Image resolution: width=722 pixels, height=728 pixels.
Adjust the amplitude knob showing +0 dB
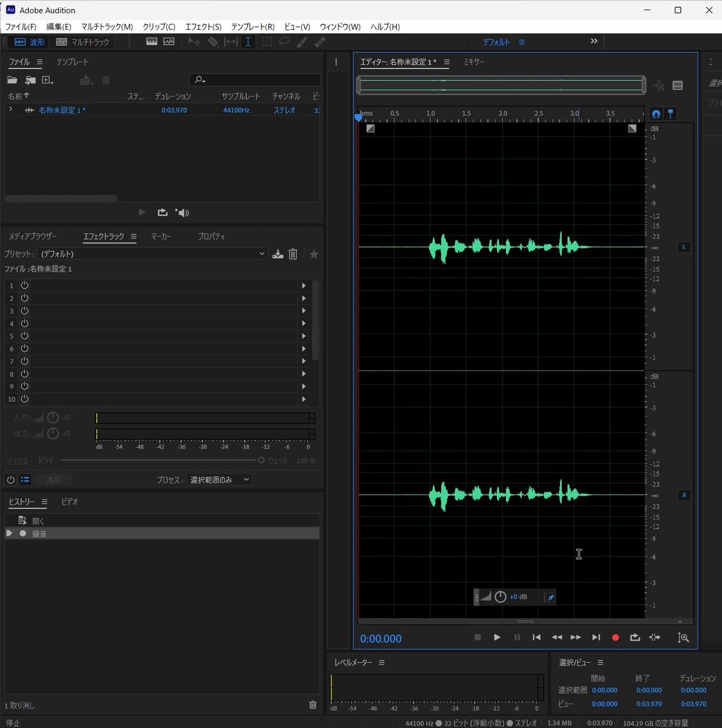501,597
